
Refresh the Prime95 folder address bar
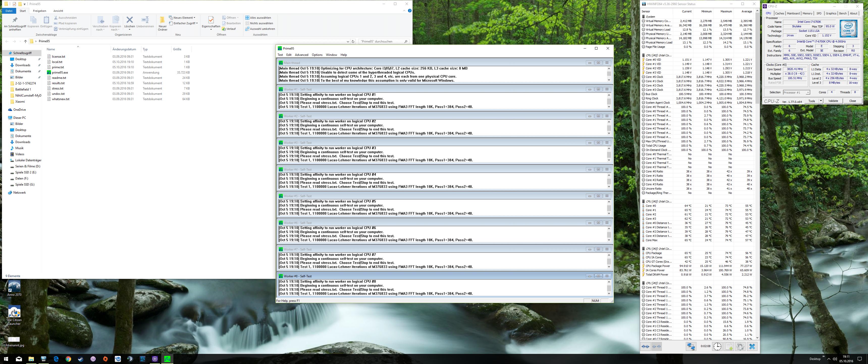(x=353, y=41)
